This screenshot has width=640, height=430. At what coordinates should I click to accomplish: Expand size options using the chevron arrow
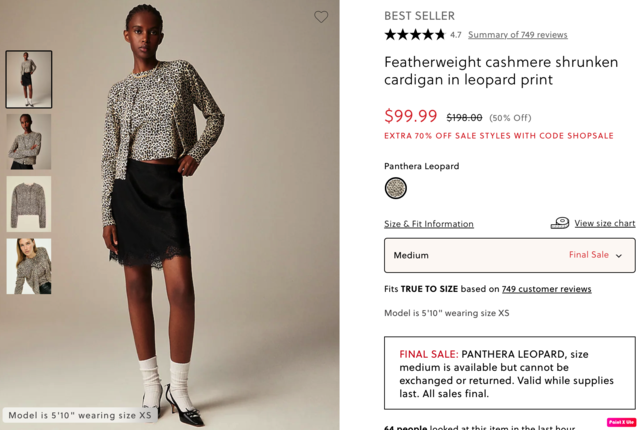point(619,256)
